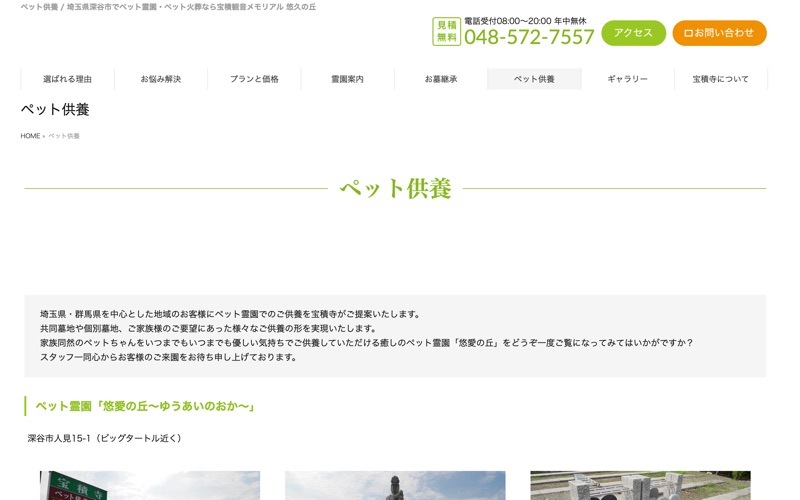The width and height of the screenshot is (800, 500).
Task: Click the address 深谷市人見15-1 text
Action: point(104,438)
